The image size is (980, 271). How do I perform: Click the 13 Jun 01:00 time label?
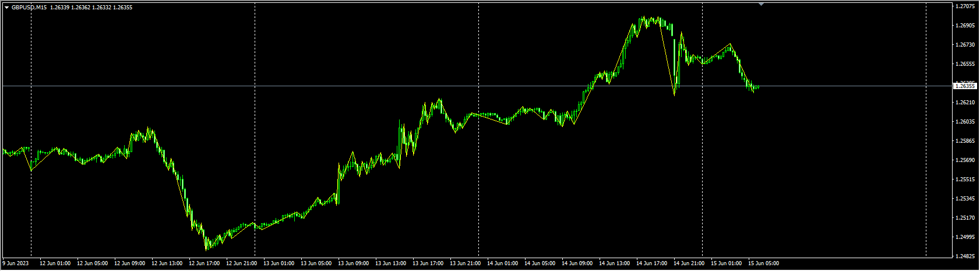coord(279,263)
